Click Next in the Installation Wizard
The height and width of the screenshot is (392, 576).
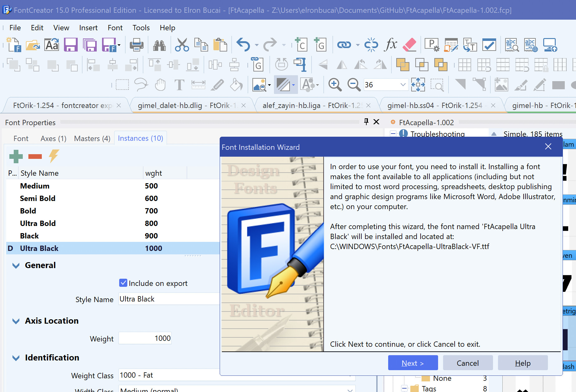coord(413,363)
